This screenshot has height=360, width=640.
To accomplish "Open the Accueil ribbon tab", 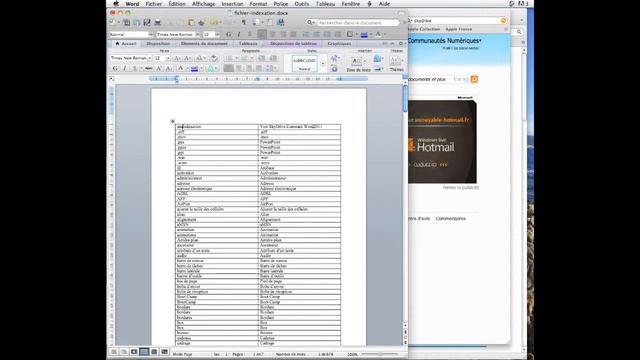I will [126, 43].
